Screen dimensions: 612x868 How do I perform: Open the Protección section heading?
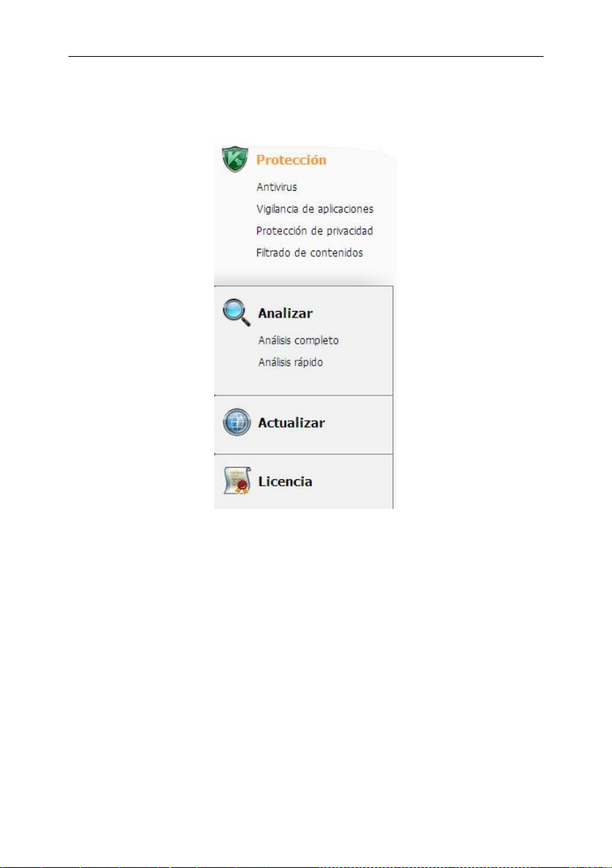tap(291, 160)
